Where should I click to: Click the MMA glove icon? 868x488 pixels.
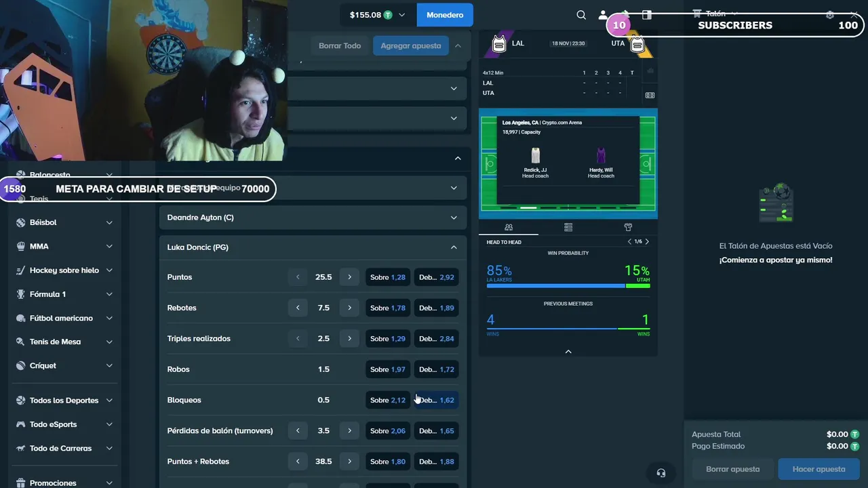point(21,246)
